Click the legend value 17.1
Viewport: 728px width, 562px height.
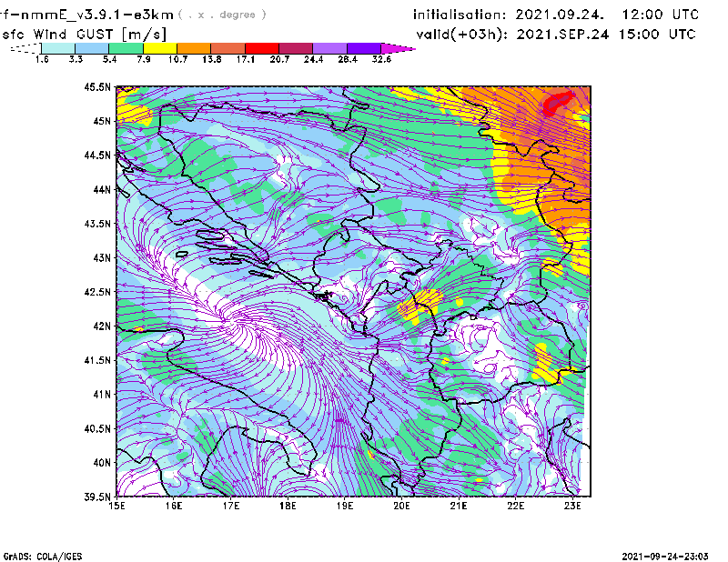(x=246, y=59)
